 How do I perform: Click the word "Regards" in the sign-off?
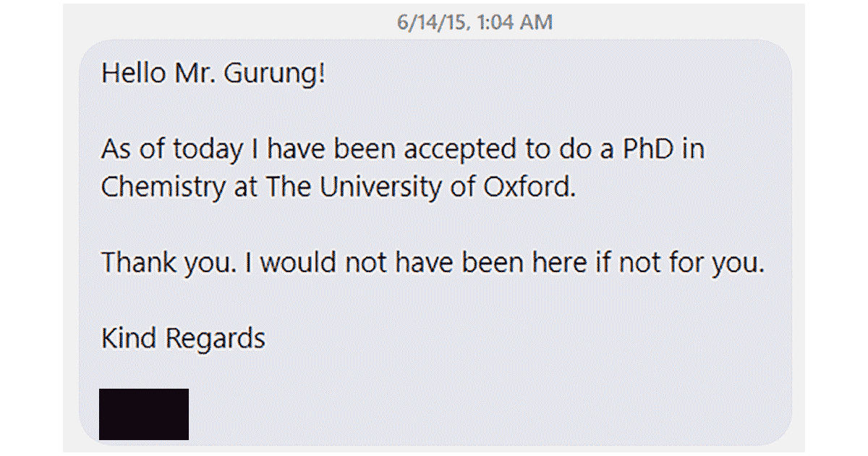click(x=216, y=337)
